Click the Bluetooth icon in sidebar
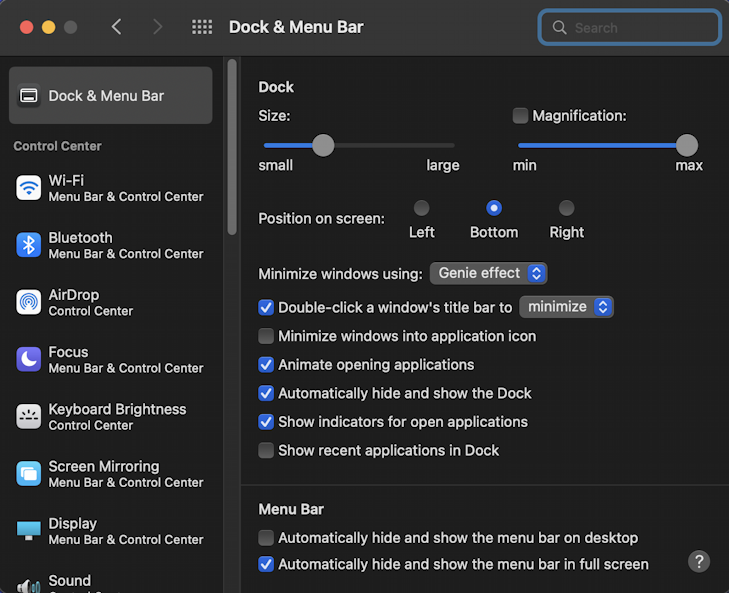This screenshot has height=593, width=729. tap(28, 245)
